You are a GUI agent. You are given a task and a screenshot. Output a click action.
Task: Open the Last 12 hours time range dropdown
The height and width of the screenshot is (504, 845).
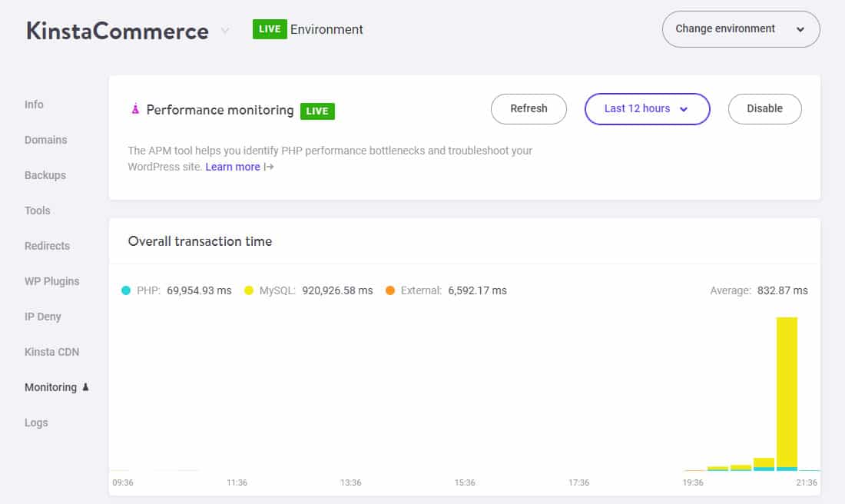pos(647,109)
